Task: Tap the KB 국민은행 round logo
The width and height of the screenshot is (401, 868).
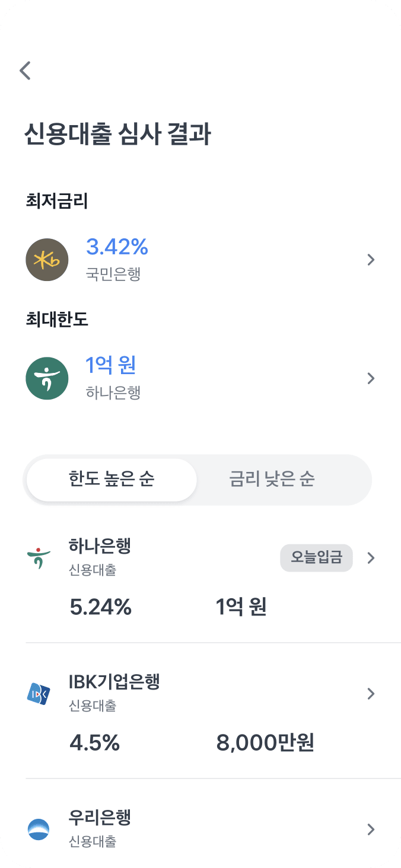Action: click(x=47, y=260)
